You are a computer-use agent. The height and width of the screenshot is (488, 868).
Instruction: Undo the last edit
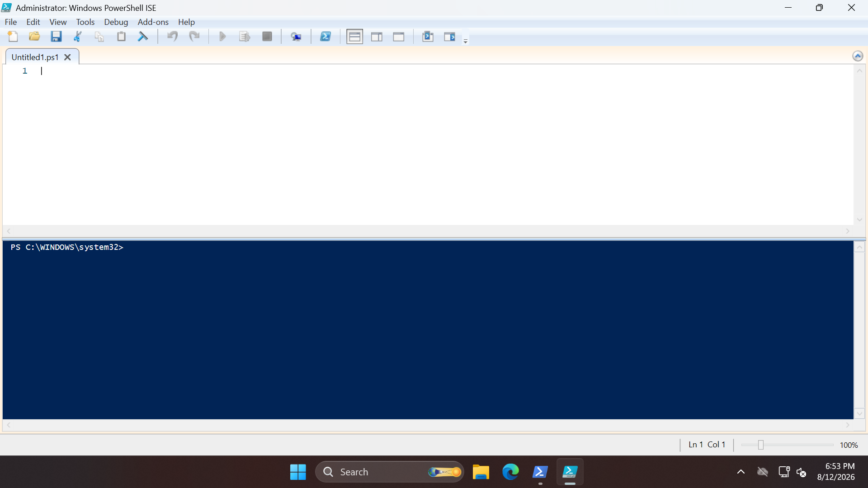pyautogui.click(x=172, y=37)
